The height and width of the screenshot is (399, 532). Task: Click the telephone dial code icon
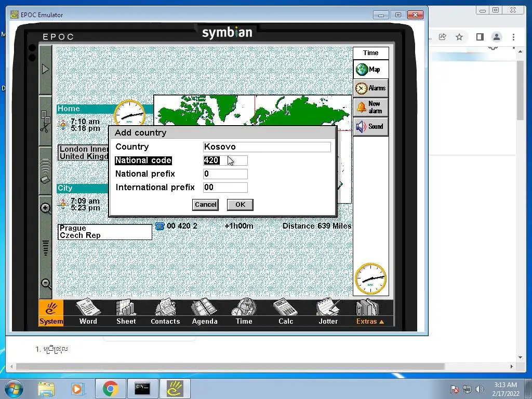[x=159, y=226]
